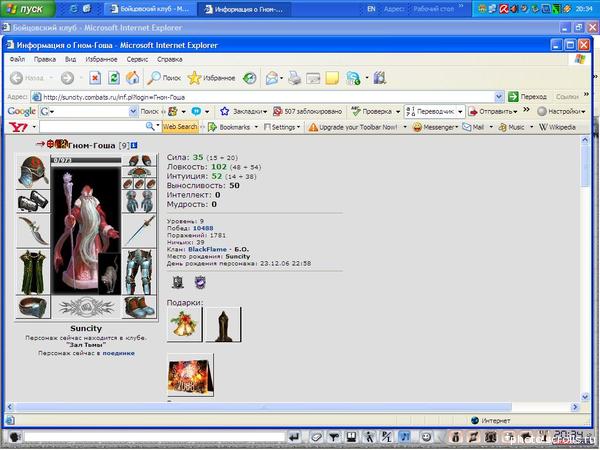
Task: Print the page with printer icon
Action: 294,78
